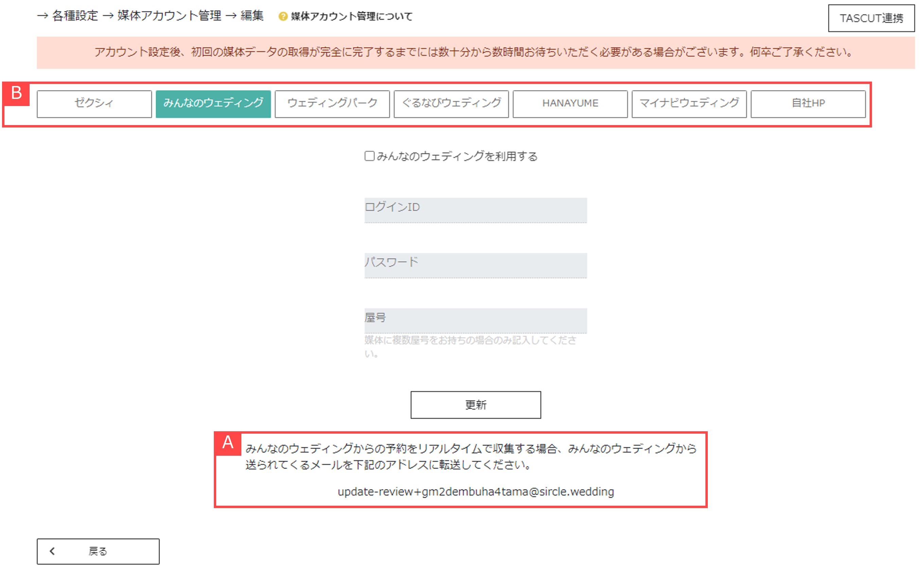Open the 各種設定 breadcrumb link
This screenshot has height=574, width=924.
75,16
